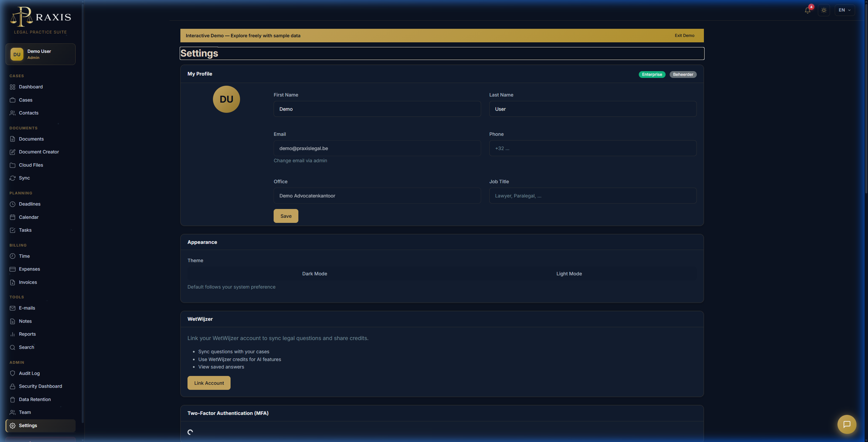Open Security Dashboard page

(x=40, y=386)
